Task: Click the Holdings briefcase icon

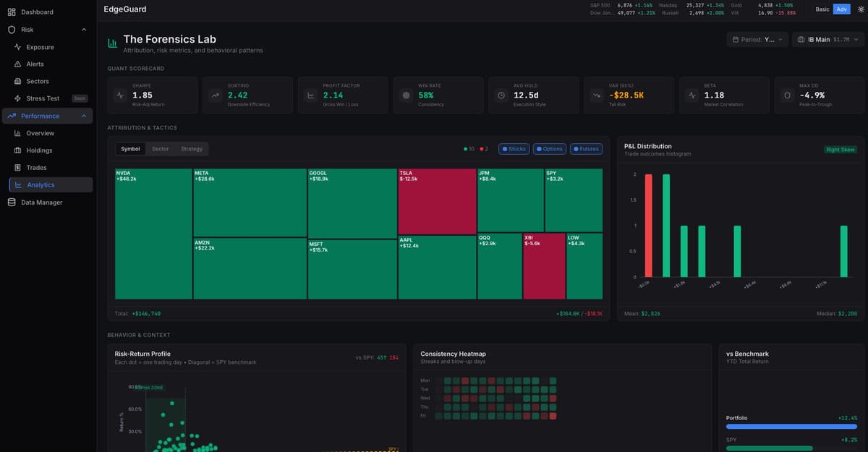Action: [x=18, y=150]
